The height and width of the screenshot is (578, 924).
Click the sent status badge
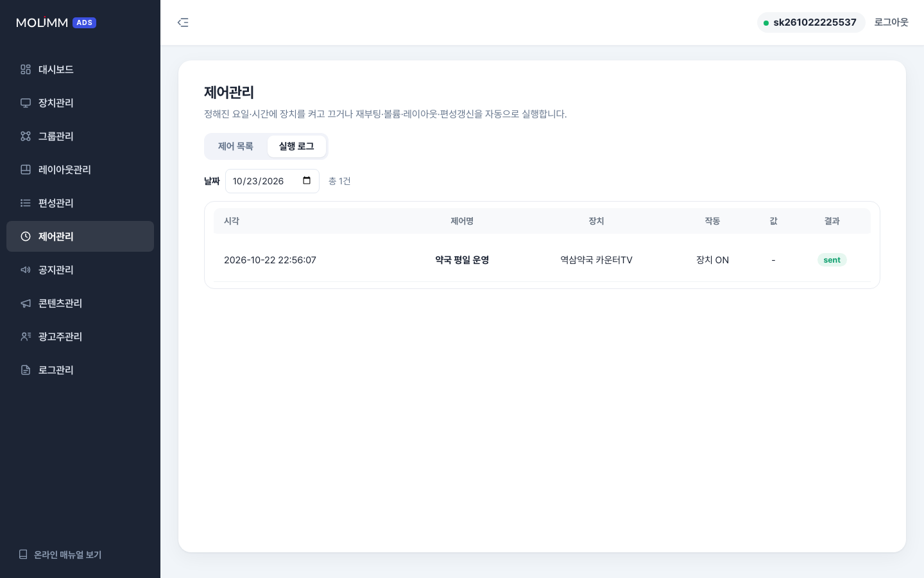pos(832,260)
